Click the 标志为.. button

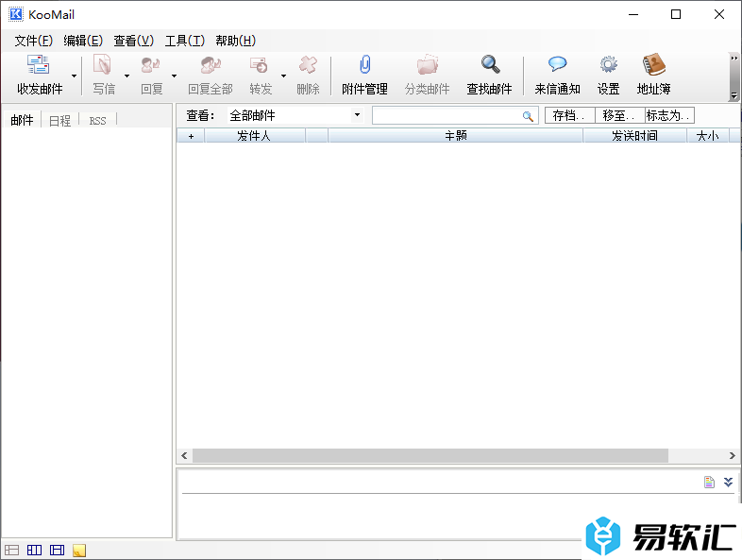[669, 115]
